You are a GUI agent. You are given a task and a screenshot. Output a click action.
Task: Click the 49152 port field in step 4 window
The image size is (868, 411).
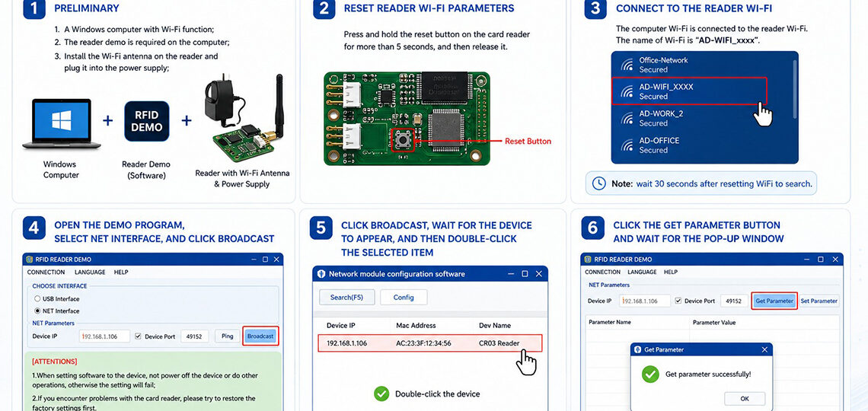click(195, 336)
